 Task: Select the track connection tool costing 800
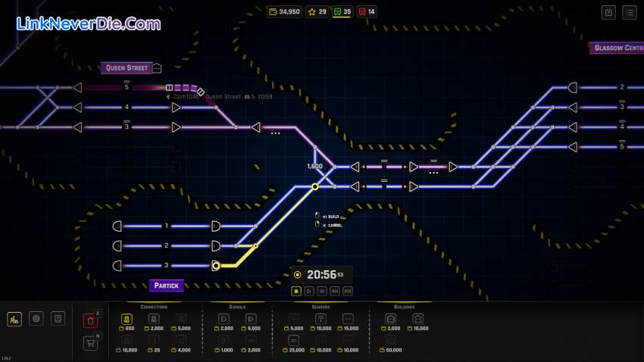point(127,320)
